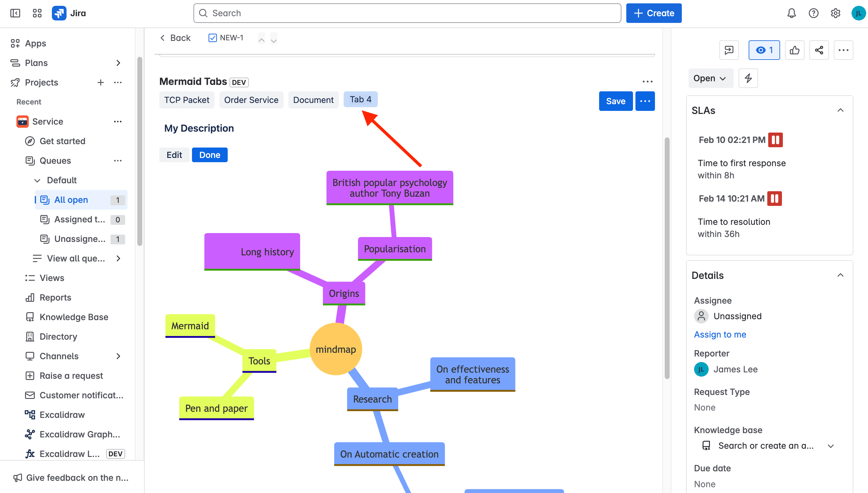Click the pause icon by Feb 14 SLA
The height and width of the screenshot is (493, 868).
pyautogui.click(x=774, y=199)
